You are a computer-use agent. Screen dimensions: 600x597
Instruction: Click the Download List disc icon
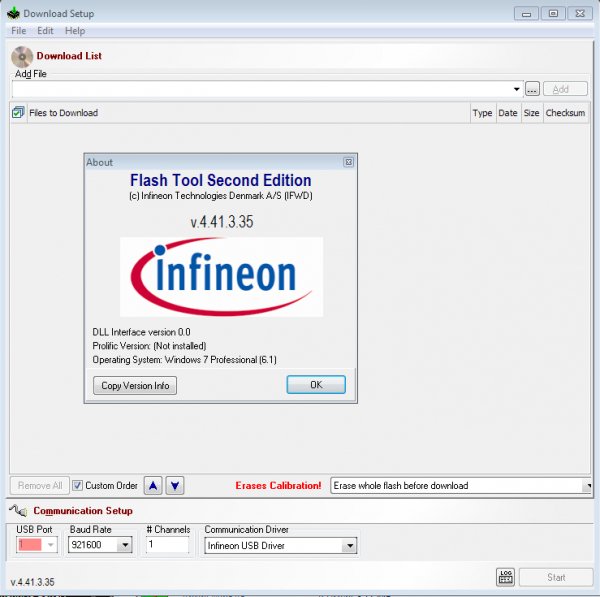pyautogui.click(x=22, y=57)
